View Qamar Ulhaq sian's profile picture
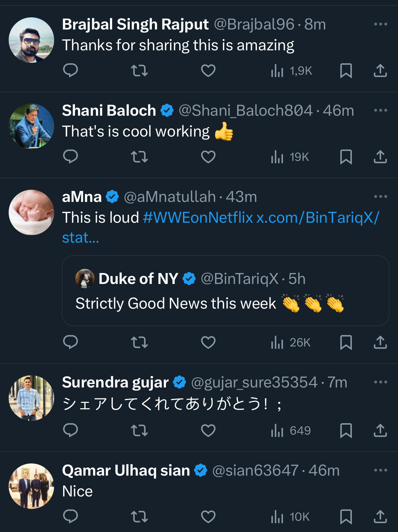Viewport: 398px width, 532px height. coord(31,486)
